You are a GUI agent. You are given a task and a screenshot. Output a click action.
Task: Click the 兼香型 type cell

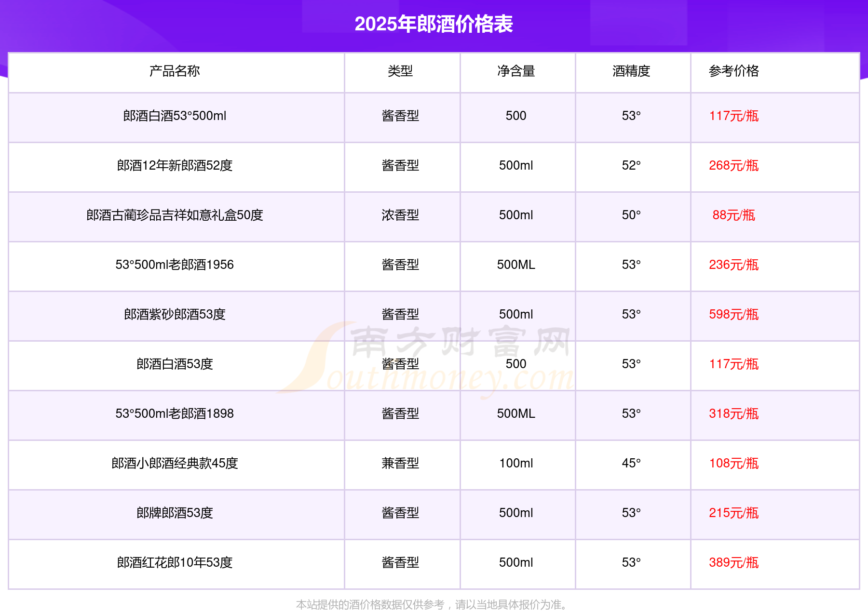point(400,464)
